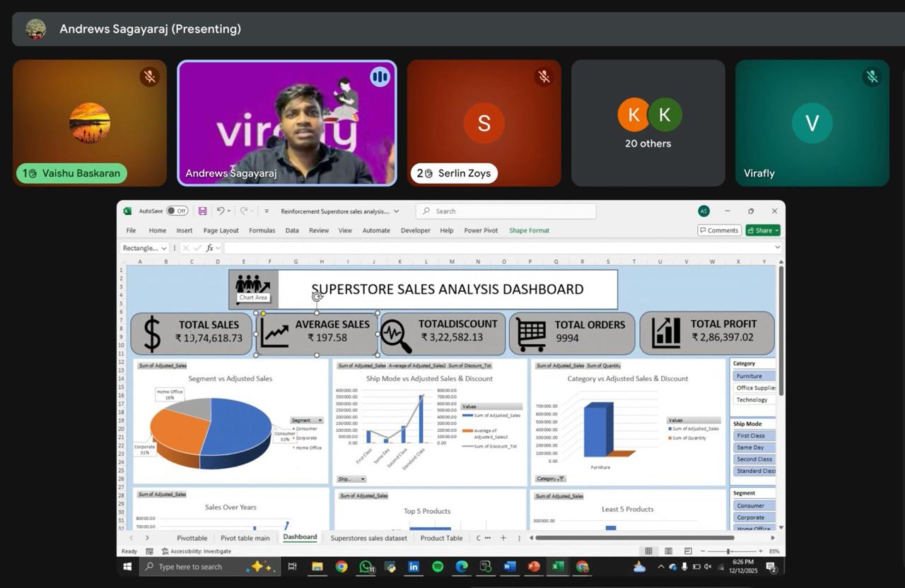The height and width of the screenshot is (588, 905).
Task: Open the Superstores sales dataset sheet tab
Action: (x=368, y=538)
